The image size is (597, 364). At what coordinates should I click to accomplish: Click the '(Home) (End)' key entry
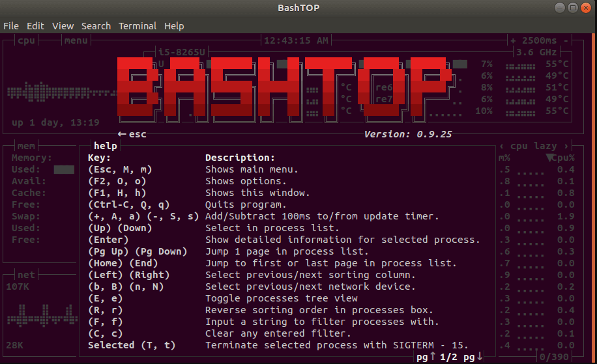click(x=123, y=263)
